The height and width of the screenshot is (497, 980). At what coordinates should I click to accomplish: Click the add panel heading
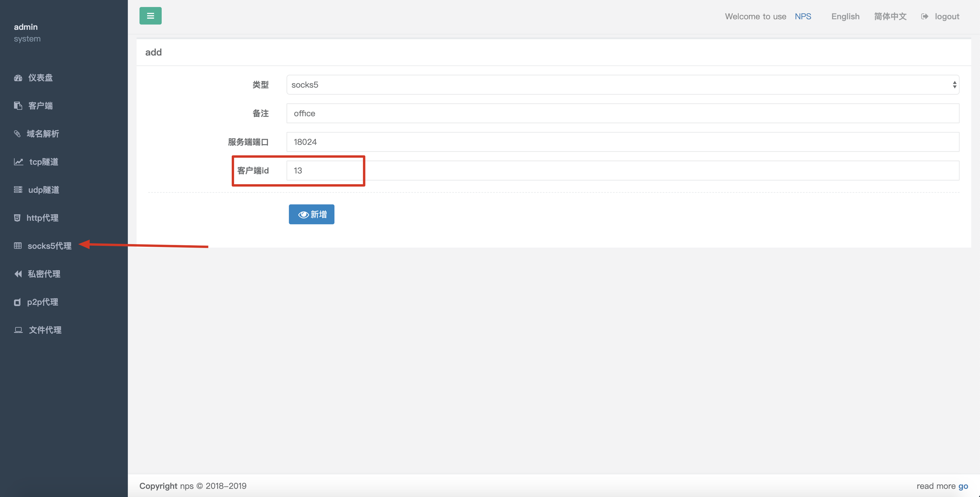[153, 52]
